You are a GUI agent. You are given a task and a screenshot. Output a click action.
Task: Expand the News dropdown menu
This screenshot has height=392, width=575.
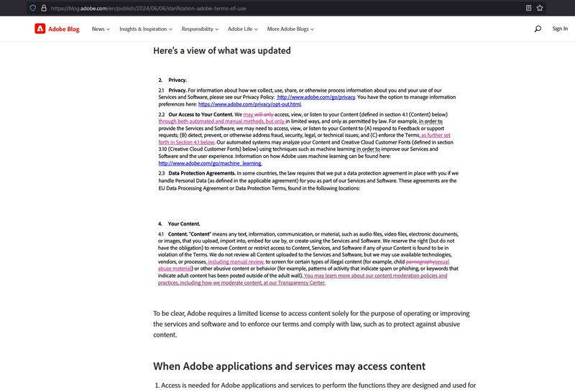click(101, 29)
